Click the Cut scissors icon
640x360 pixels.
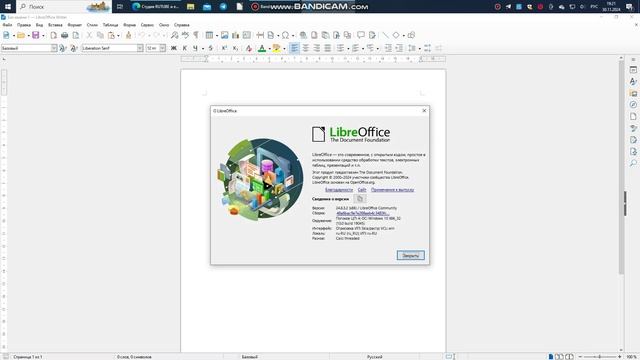click(89, 36)
